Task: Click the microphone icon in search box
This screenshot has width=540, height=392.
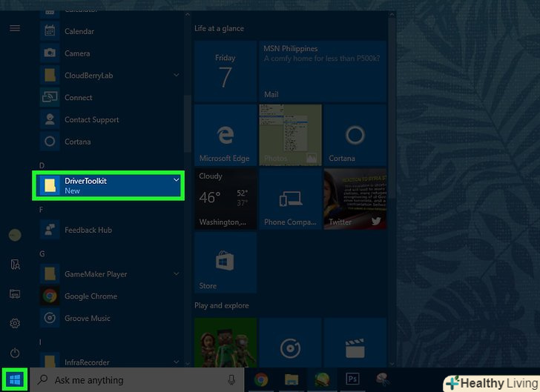Action: tap(231, 380)
